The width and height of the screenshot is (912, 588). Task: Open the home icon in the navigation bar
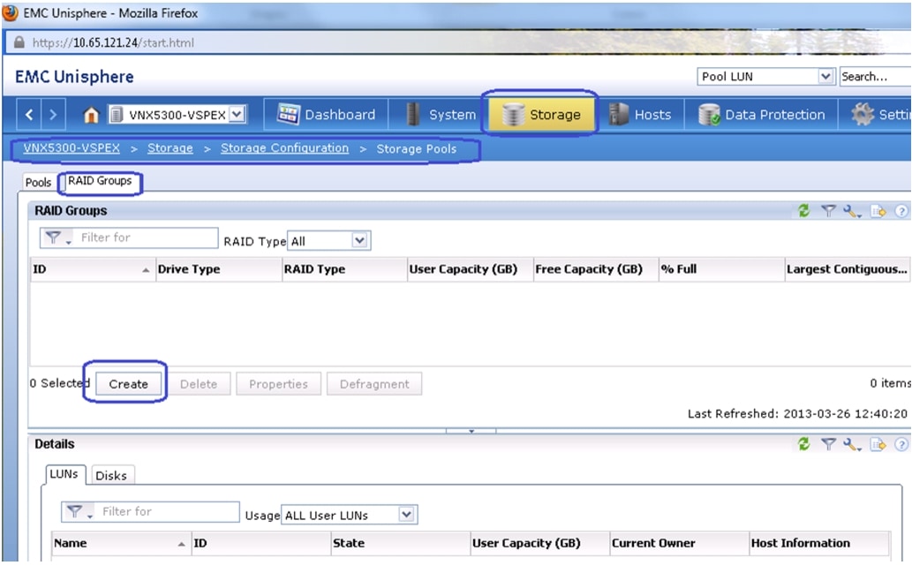point(91,115)
